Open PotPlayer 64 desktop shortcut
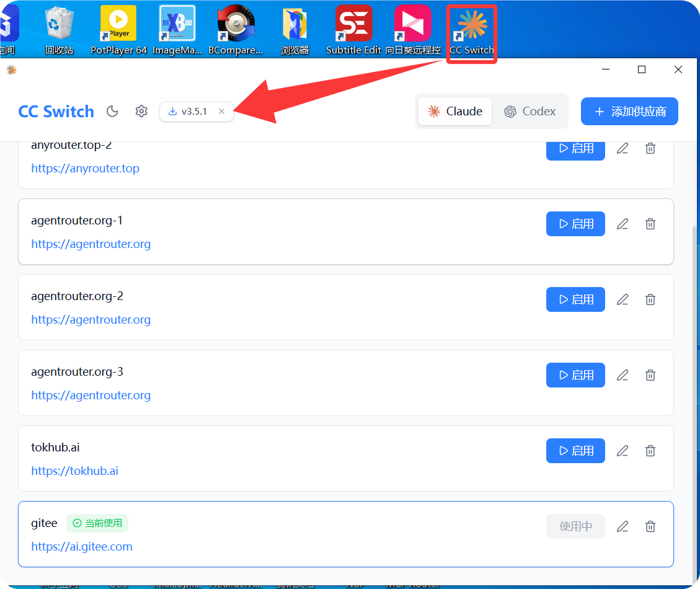This screenshot has width=700, height=589. (x=118, y=30)
